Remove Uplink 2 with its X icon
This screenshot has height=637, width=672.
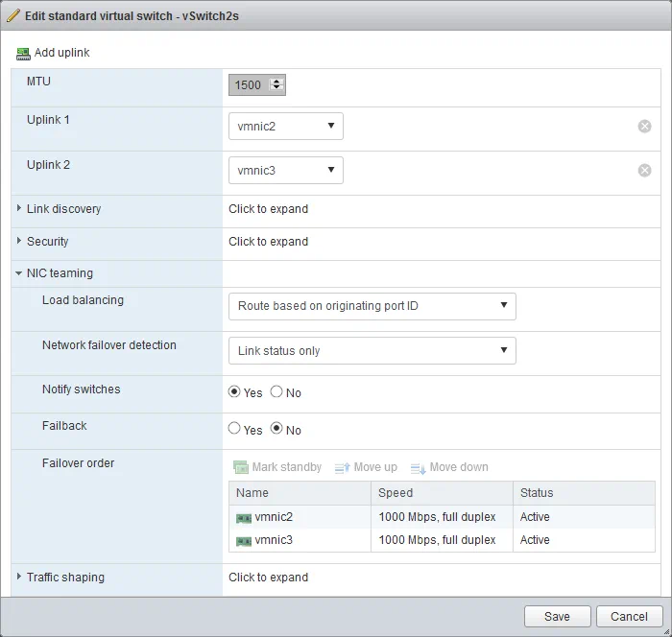[644, 171]
